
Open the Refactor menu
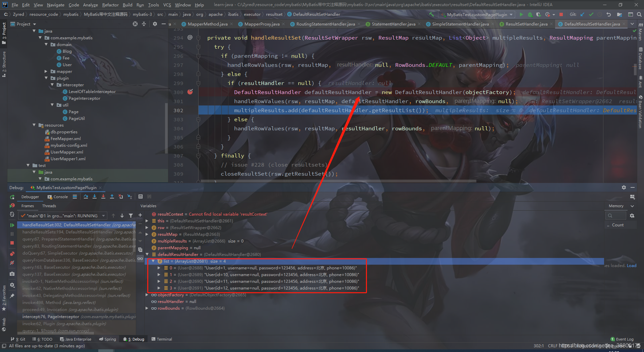(110, 5)
